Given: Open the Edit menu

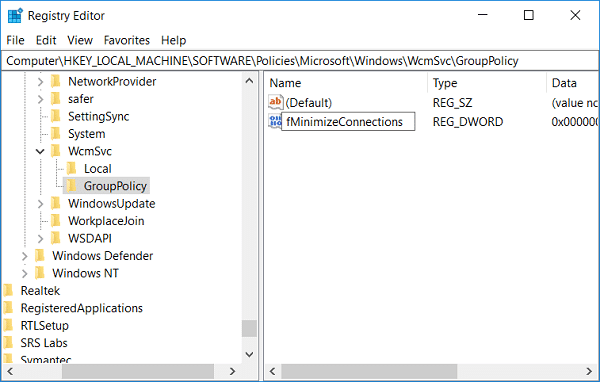Looking at the screenshot, I should pos(46,40).
